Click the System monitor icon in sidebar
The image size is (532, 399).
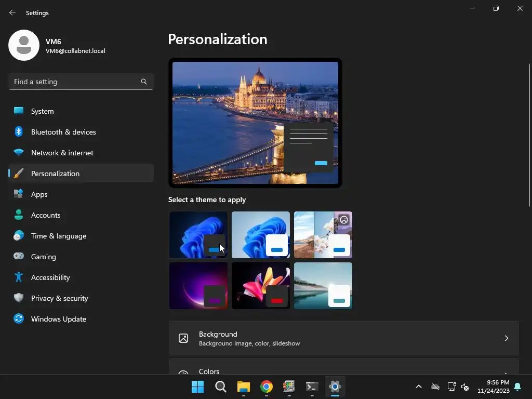pos(19,111)
